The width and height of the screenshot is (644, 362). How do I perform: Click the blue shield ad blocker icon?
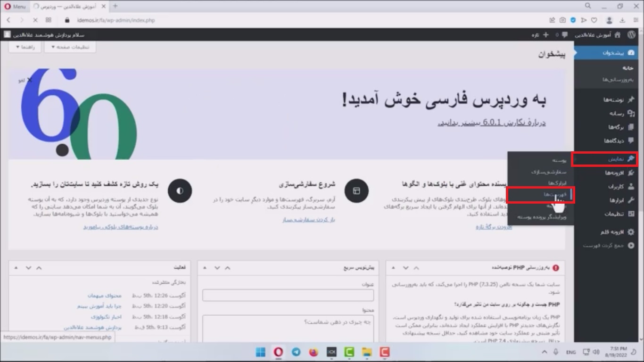point(573,20)
